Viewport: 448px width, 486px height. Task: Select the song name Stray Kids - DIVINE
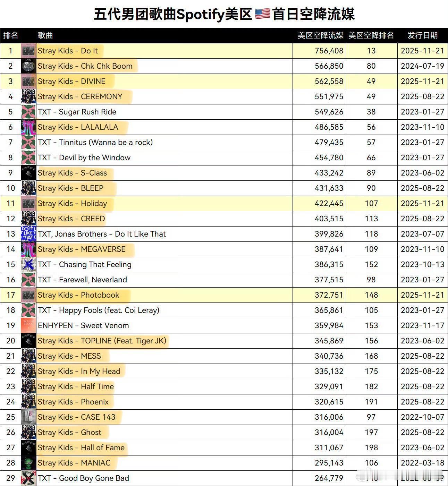point(71,81)
